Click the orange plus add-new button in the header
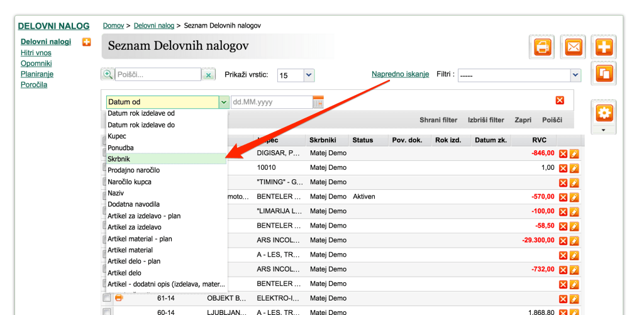 [604, 47]
